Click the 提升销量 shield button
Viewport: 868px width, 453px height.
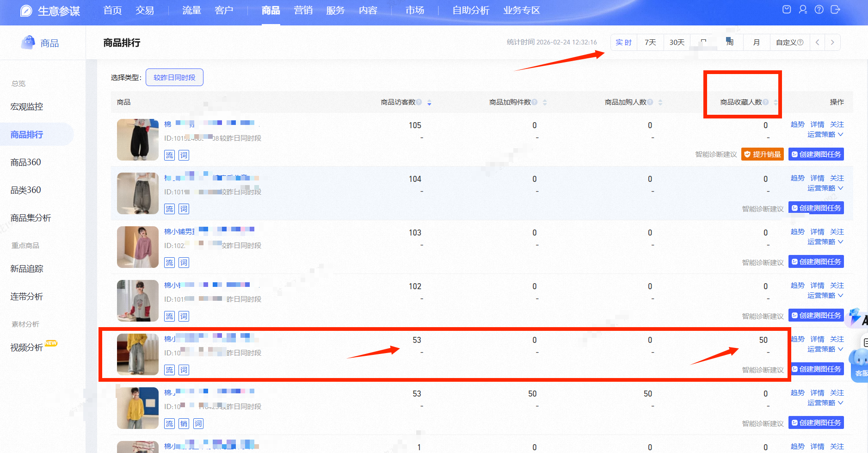(763, 154)
